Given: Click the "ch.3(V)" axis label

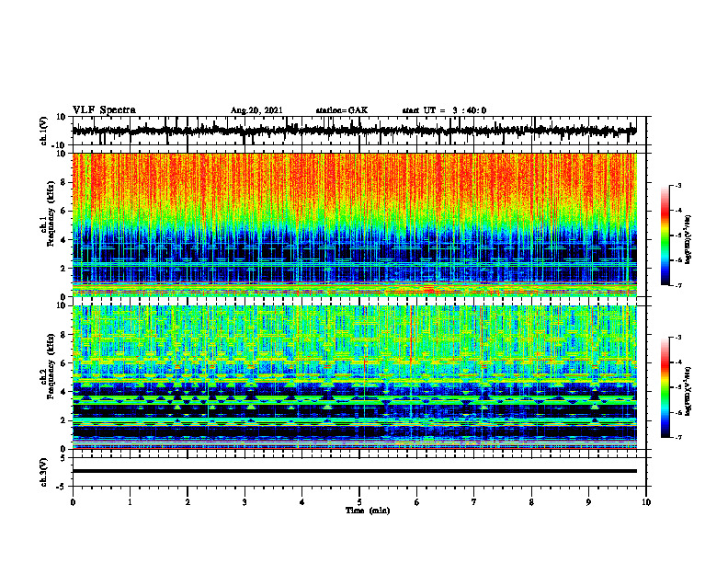Looking at the screenshot, I should [x=44, y=472].
